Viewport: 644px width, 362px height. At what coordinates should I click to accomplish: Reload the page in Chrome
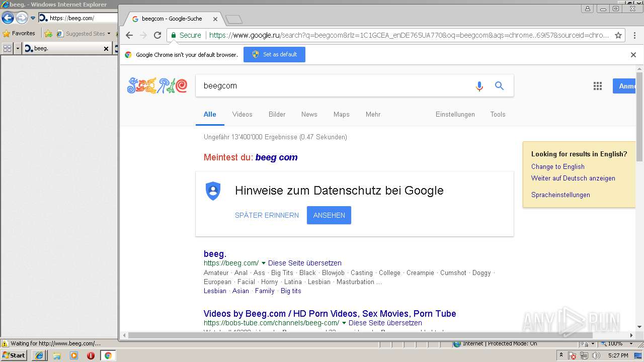(x=157, y=35)
